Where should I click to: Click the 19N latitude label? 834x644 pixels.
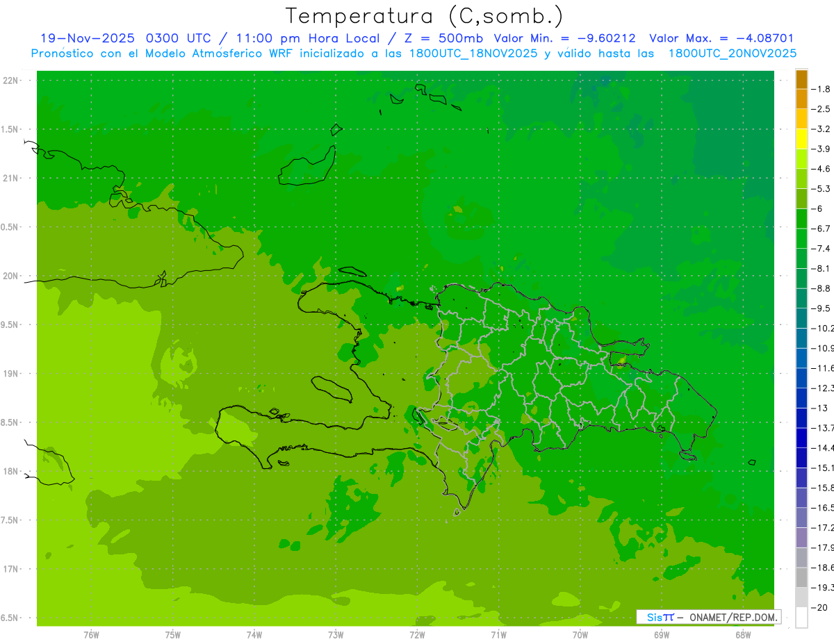click(12, 374)
